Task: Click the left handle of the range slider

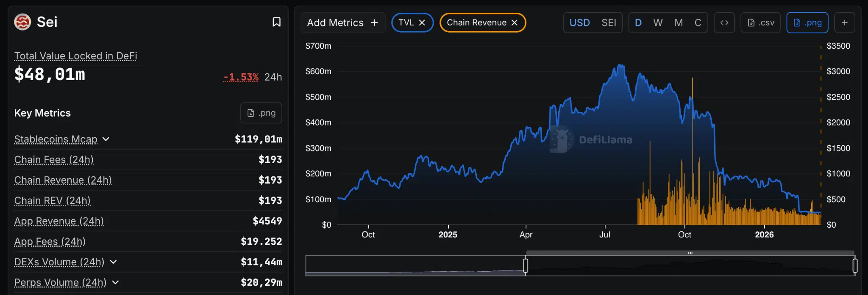Action: (526, 266)
